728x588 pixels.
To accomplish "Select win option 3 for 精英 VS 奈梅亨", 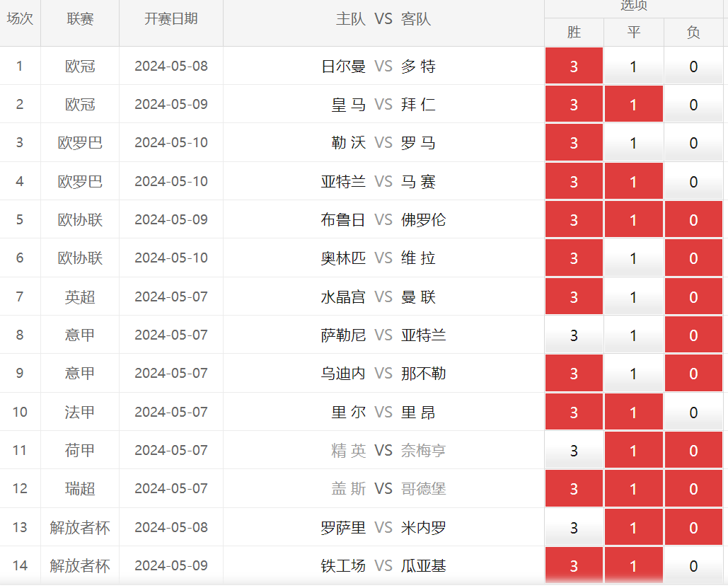I will 574,449.
